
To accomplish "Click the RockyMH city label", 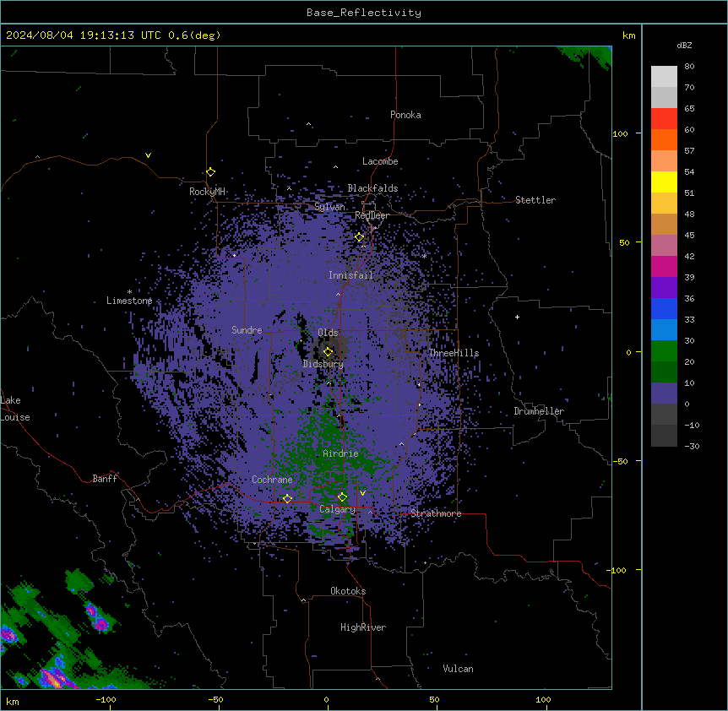I will click(x=207, y=191).
